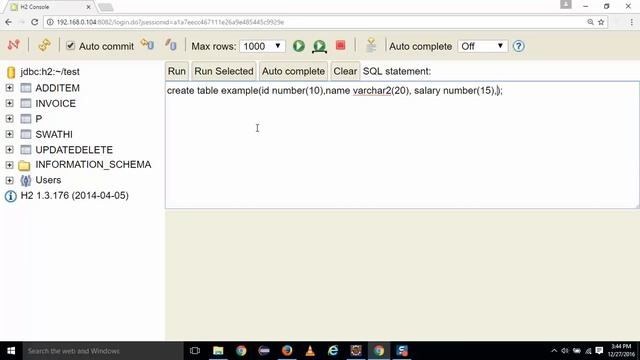Click the INFORMATION_SCHEMA folder icon
640x360 pixels.
[x=24, y=165]
